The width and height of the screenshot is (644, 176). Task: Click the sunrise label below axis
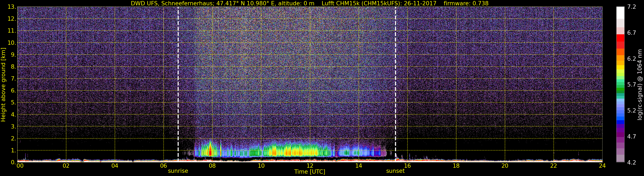point(178,171)
